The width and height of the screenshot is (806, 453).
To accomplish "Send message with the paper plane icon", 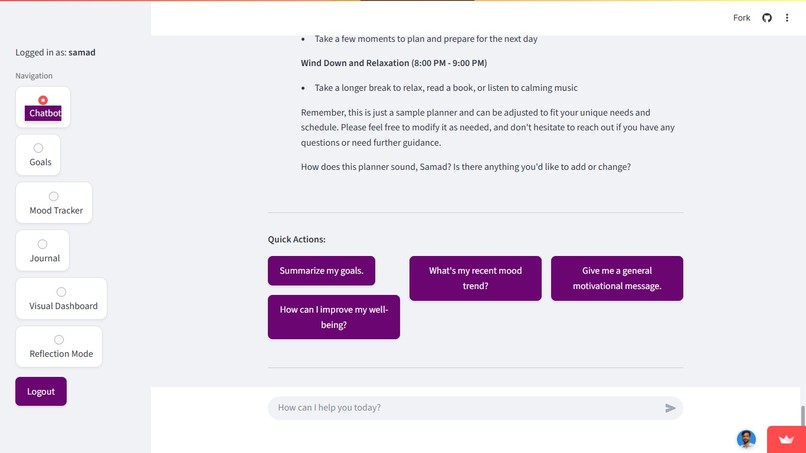I will pos(670,408).
